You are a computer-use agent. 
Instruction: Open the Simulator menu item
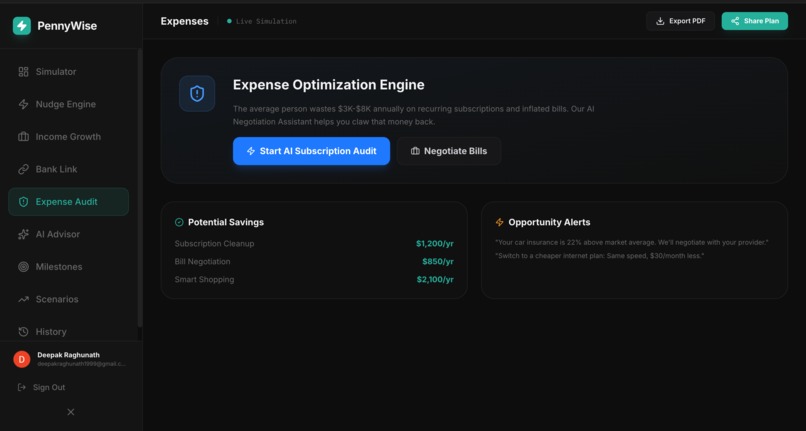[x=68, y=72]
